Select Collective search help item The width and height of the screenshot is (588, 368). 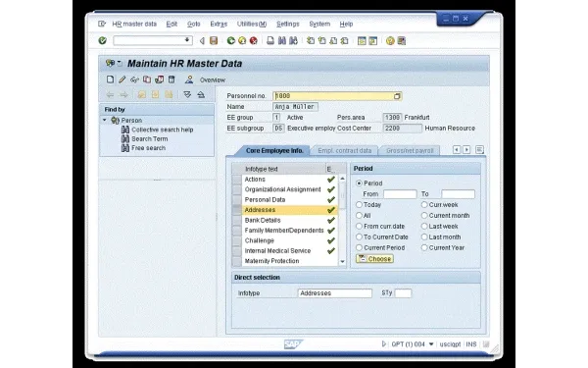pos(162,130)
